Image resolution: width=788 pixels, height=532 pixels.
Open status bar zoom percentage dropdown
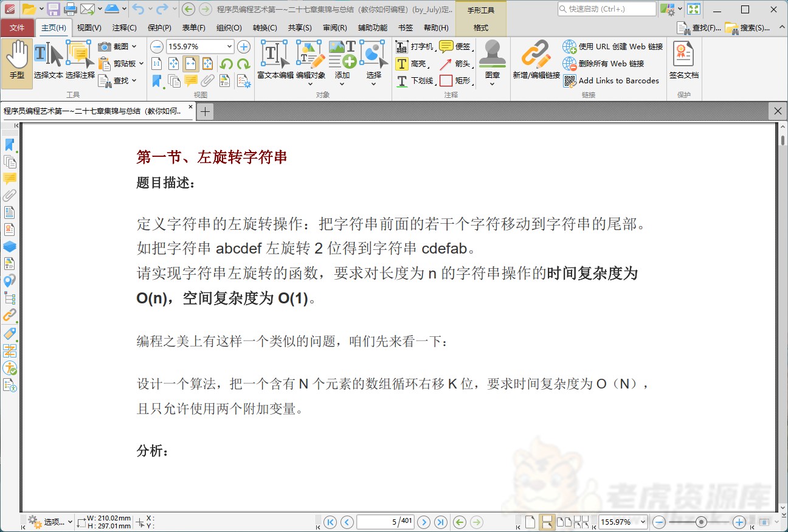[643, 522]
